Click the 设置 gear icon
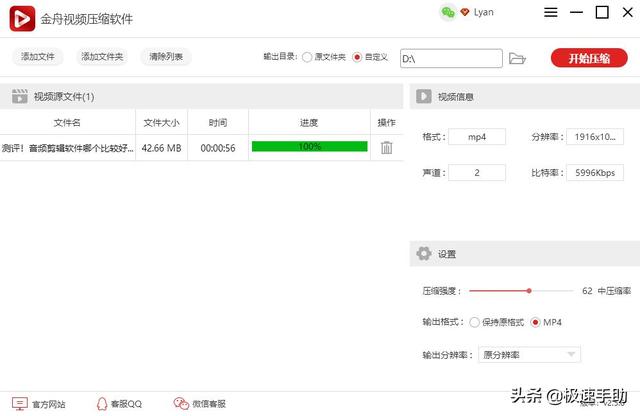The image size is (640, 416). coord(424,254)
